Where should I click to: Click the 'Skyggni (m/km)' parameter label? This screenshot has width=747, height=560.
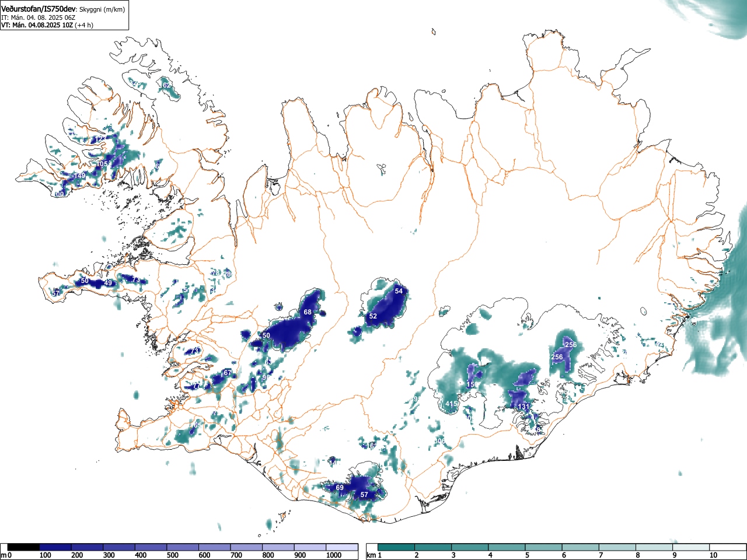(102, 9)
